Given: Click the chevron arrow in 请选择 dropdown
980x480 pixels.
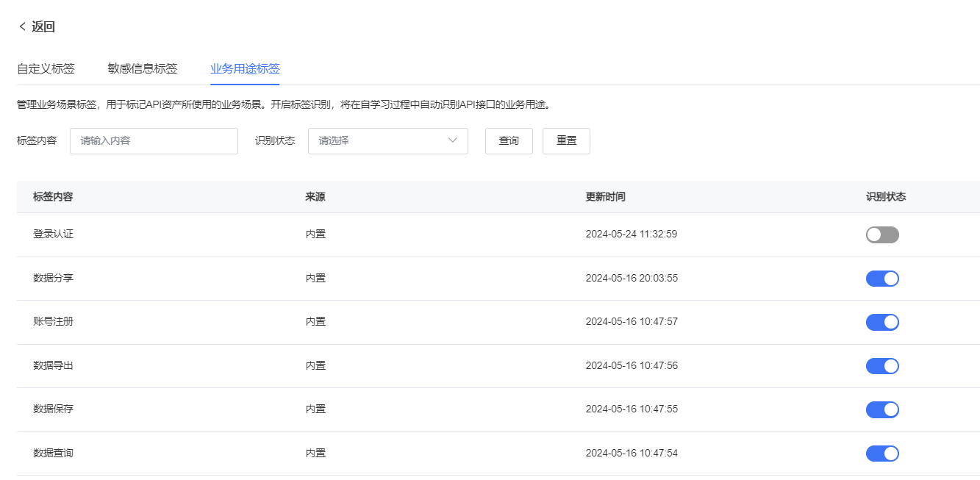Looking at the screenshot, I should click(452, 141).
